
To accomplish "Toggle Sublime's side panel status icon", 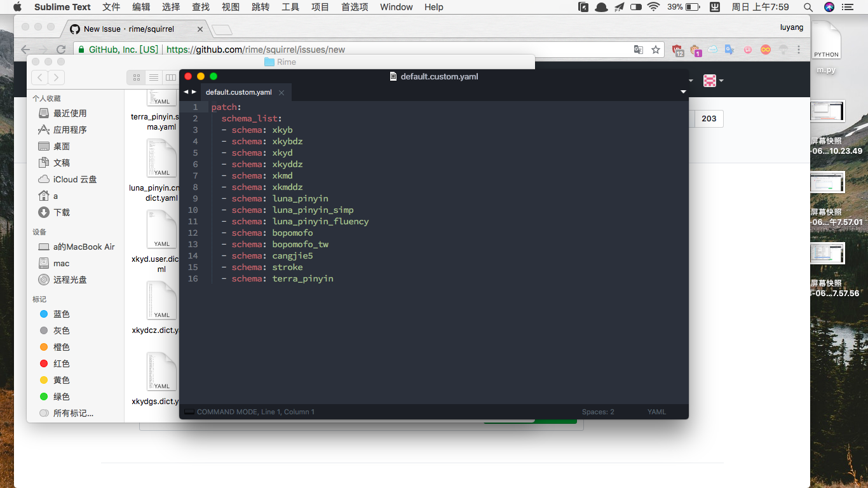I will pos(189,412).
